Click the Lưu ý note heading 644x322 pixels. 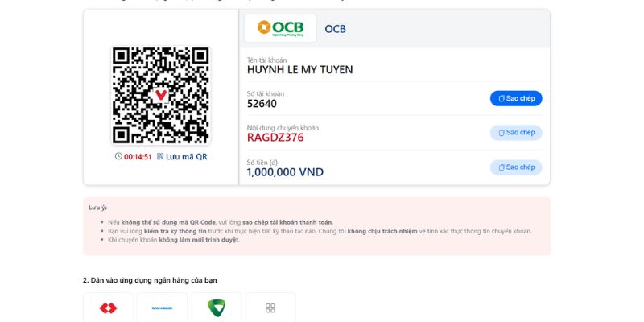click(97, 208)
